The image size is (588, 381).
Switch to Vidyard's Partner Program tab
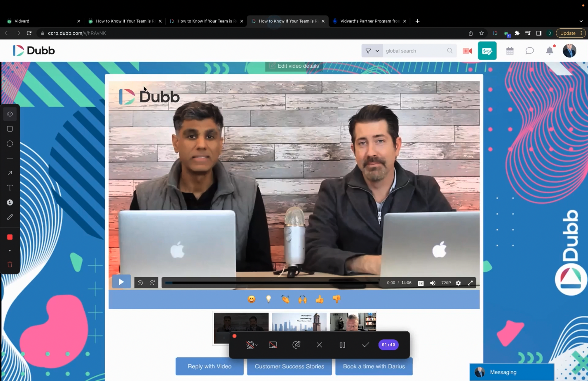[x=370, y=21]
